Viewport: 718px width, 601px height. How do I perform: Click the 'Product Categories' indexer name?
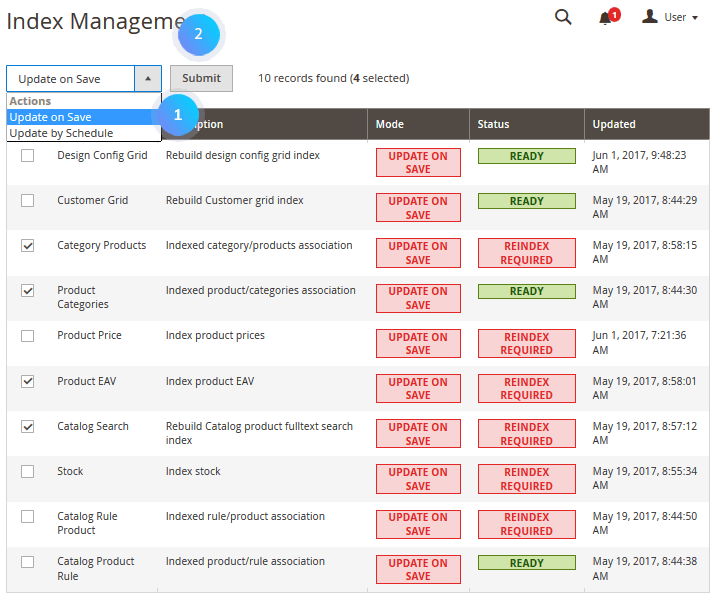83,297
